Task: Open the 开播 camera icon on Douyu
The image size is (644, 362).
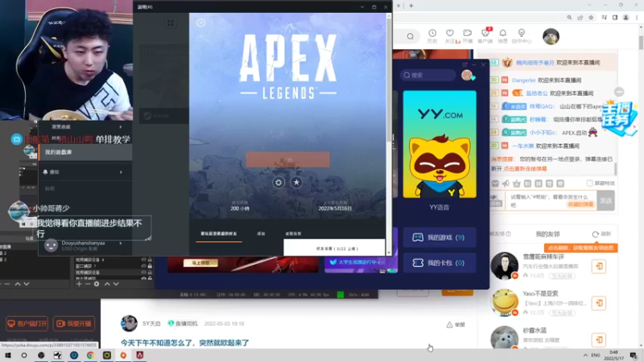Action: pos(468,36)
